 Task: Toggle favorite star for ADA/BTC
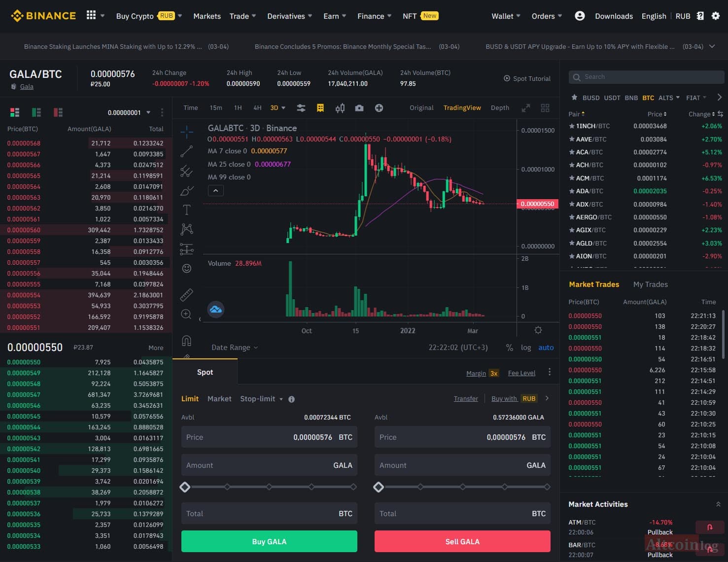click(x=572, y=191)
